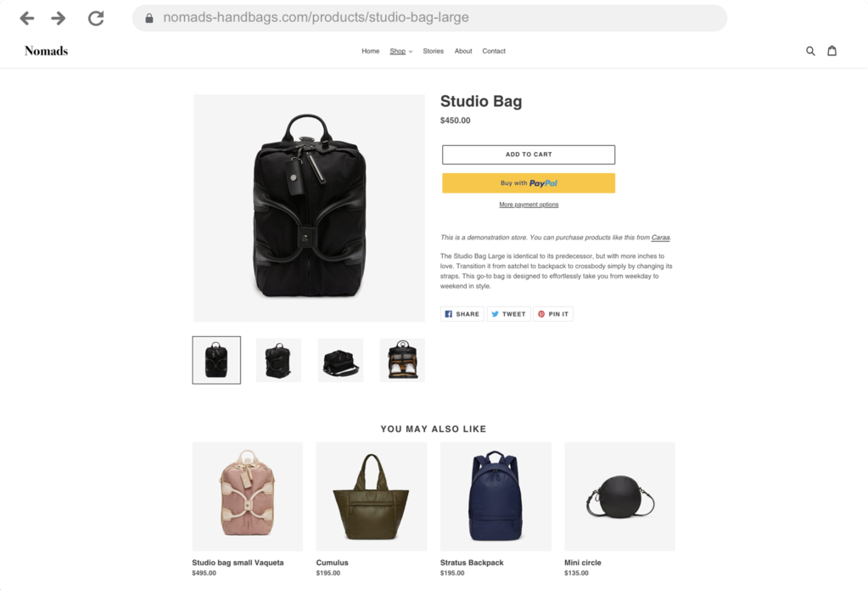This screenshot has height=590, width=868.
Task: Reload the page with the refresh icon
Action: click(x=96, y=19)
